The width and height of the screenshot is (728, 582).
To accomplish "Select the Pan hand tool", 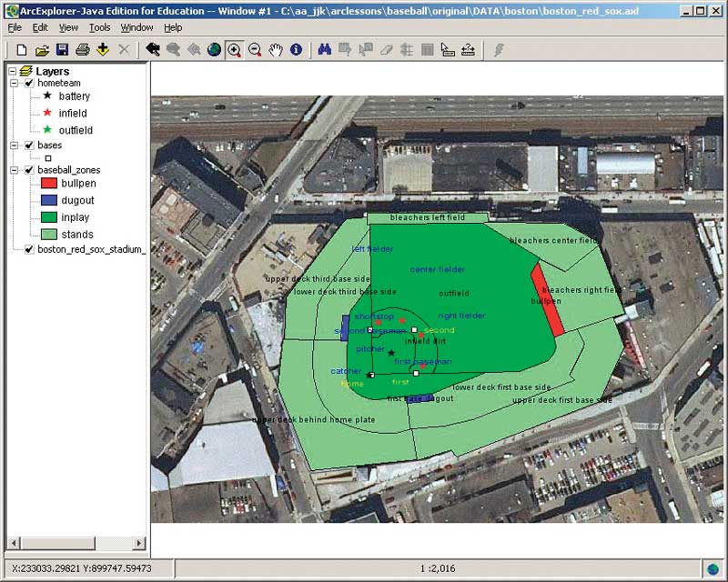I will [276, 50].
